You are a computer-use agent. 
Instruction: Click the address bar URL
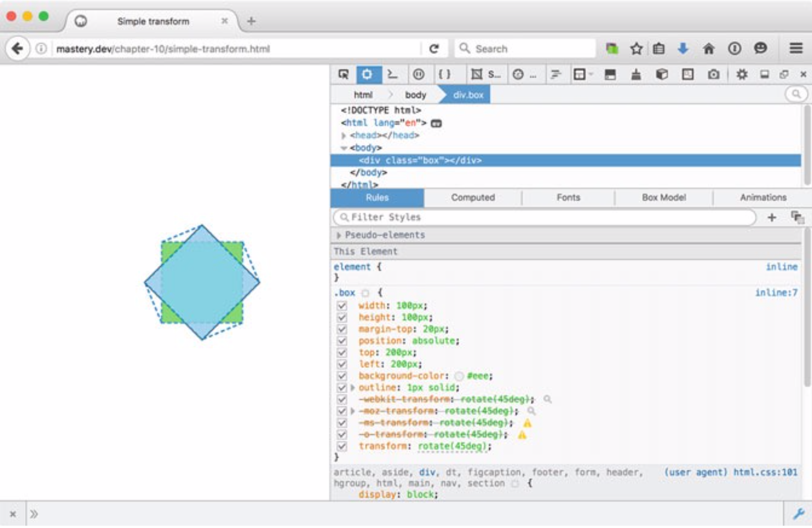pyautogui.click(x=163, y=48)
